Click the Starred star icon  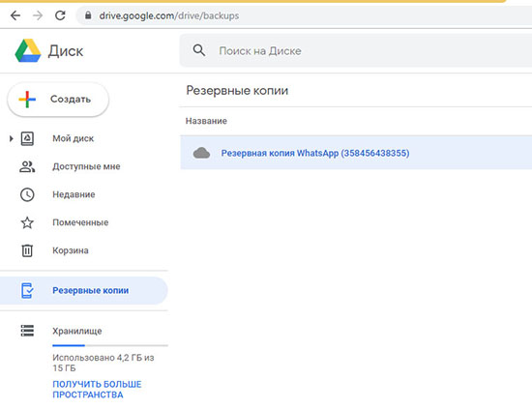click(27, 222)
